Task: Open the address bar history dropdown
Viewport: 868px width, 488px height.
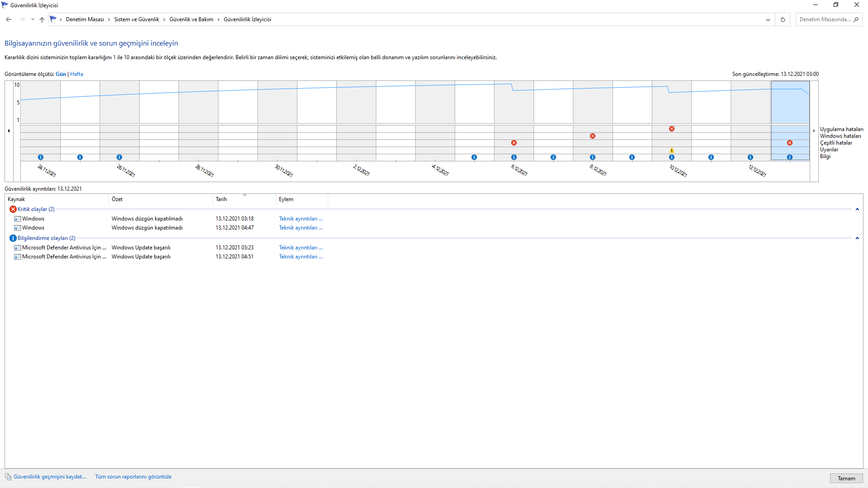Action: coord(768,19)
